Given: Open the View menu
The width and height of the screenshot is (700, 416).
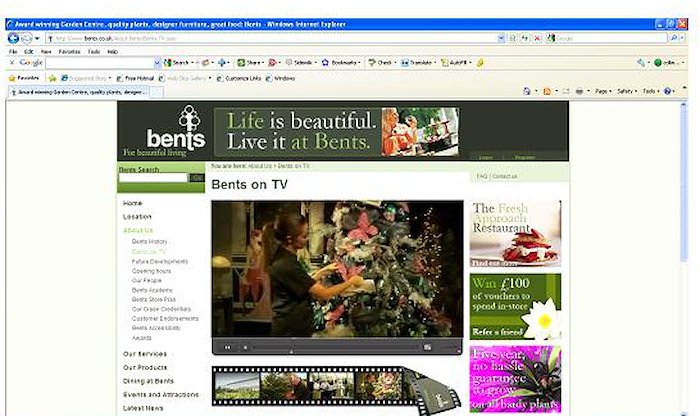Looking at the screenshot, I should 46,52.
